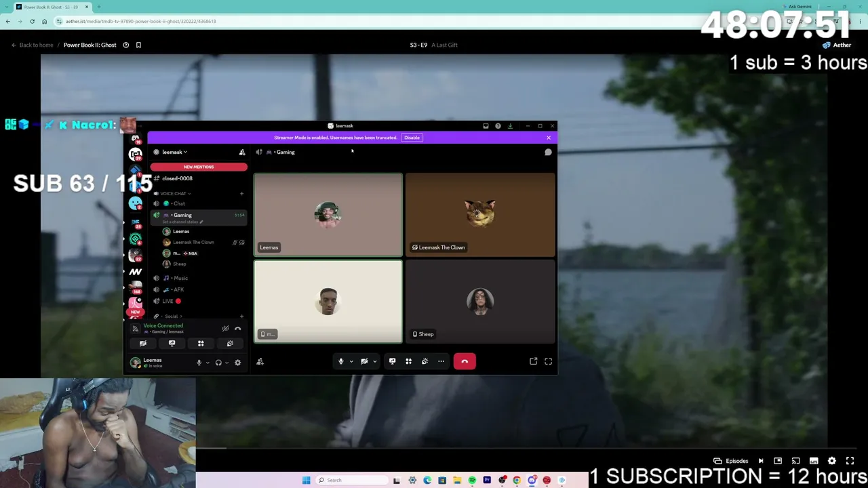This screenshot has width=868, height=488.
Task: Select Leemask The Clown in the member list
Action: pyautogui.click(x=193, y=242)
